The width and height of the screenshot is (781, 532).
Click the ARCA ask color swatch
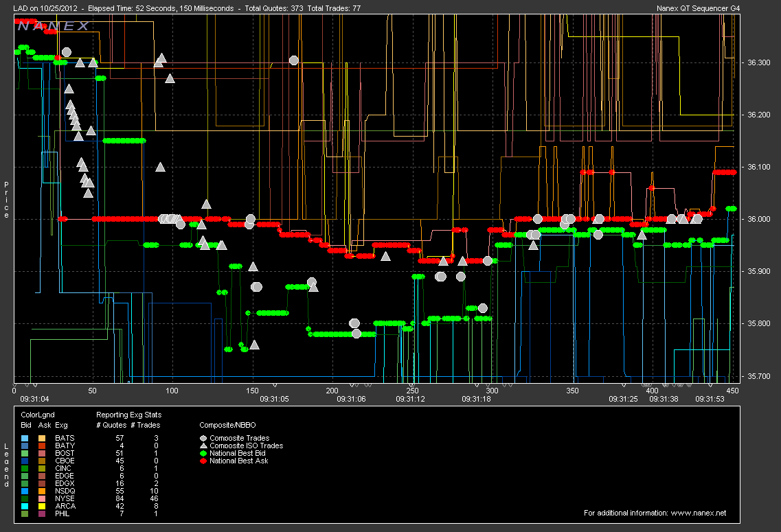pos(42,506)
